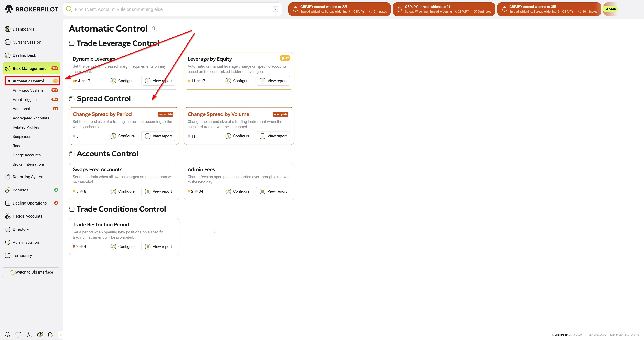Click the bell badge 12 on Leverage by Equity
Image resolution: width=644 pixels, height=340 pixels.
click(x=285, y=58)
